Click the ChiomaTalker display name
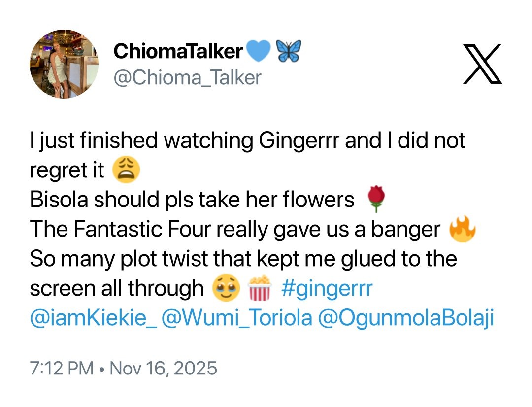The width and height of the screenshot is (532, 407). [178, 51]
